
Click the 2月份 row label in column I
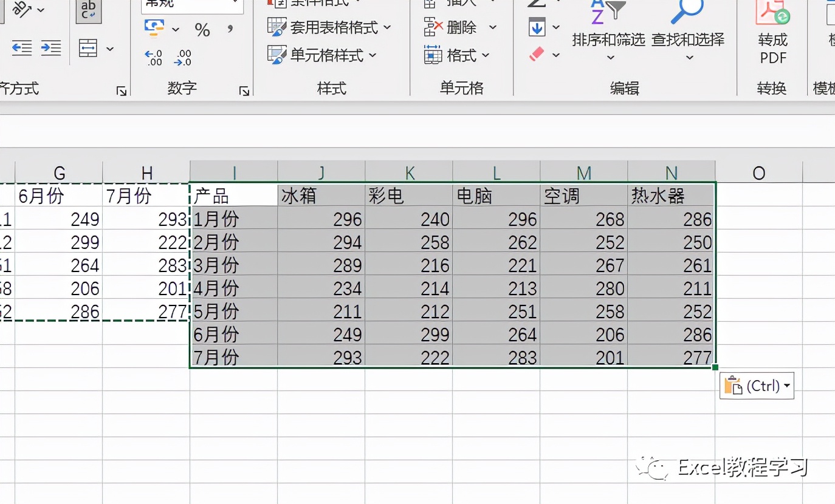pos(234,241)
